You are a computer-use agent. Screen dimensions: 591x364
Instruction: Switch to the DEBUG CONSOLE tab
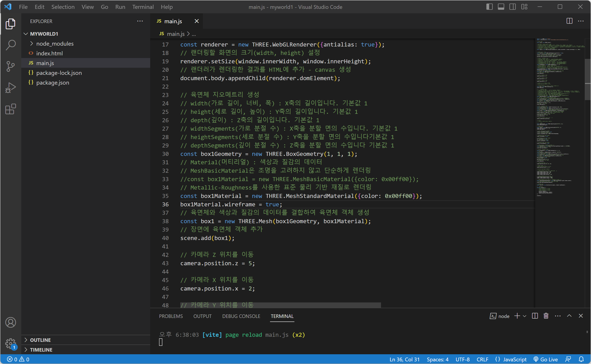(241, 316)
